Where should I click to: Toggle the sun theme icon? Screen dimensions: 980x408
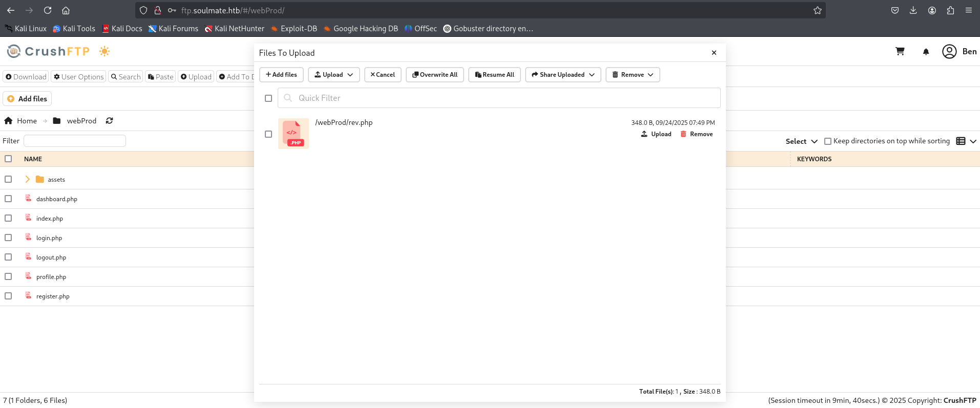click(105, 51)
